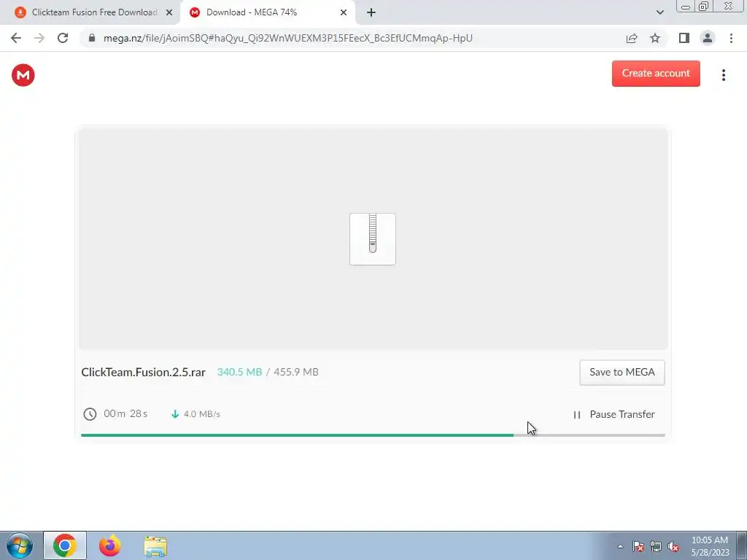This screenshot has height=560, width=747.
Task: Click the 455.9 MB total size
Action: tap(296, 372)
